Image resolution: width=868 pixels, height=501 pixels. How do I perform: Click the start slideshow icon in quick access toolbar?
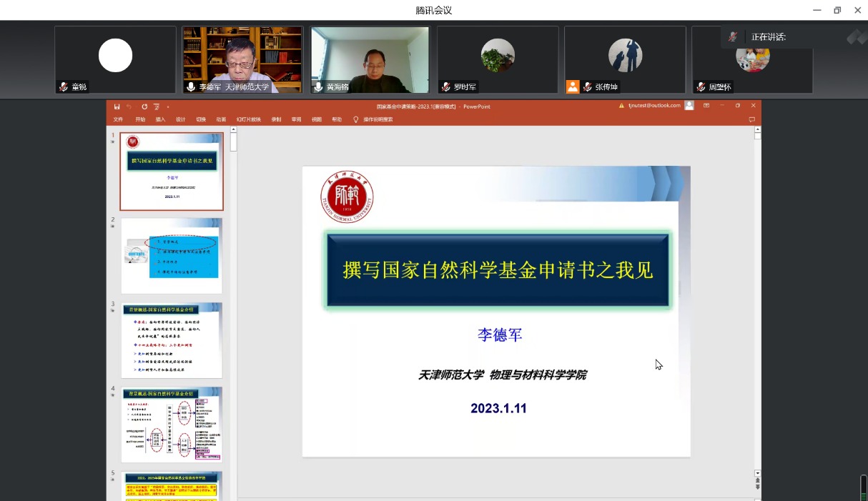pyautogui.click(x=157, y=106)
